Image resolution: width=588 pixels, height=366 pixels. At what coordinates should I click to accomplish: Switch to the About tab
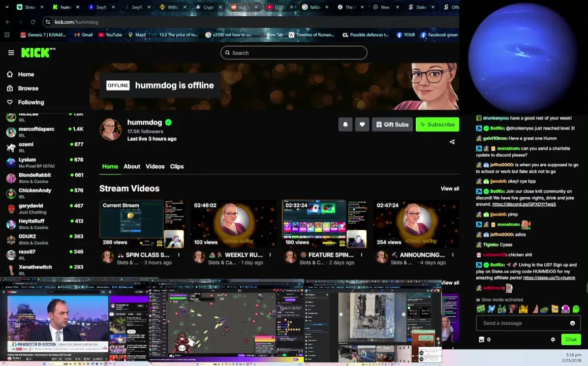(132, 167)
